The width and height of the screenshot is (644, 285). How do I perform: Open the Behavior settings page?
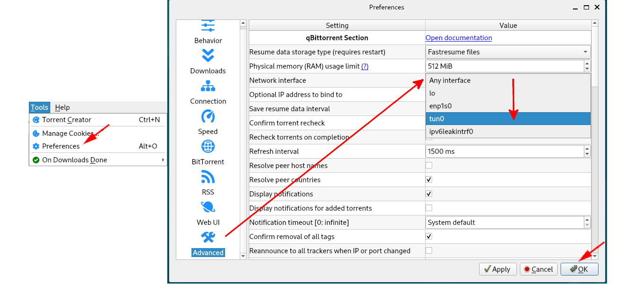208,32
